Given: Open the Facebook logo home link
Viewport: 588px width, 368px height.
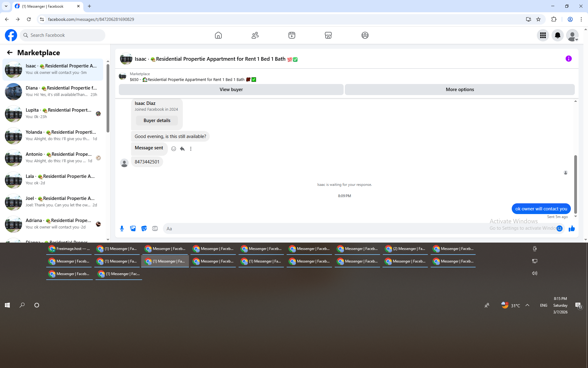Looking at the screenshot, I should 11,35.
